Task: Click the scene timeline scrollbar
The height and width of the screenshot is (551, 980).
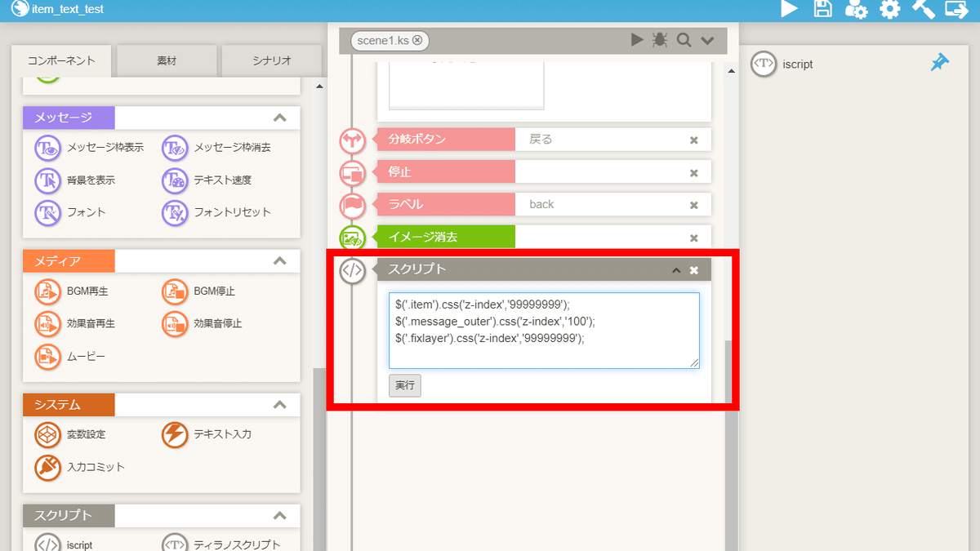Action: 731,445
